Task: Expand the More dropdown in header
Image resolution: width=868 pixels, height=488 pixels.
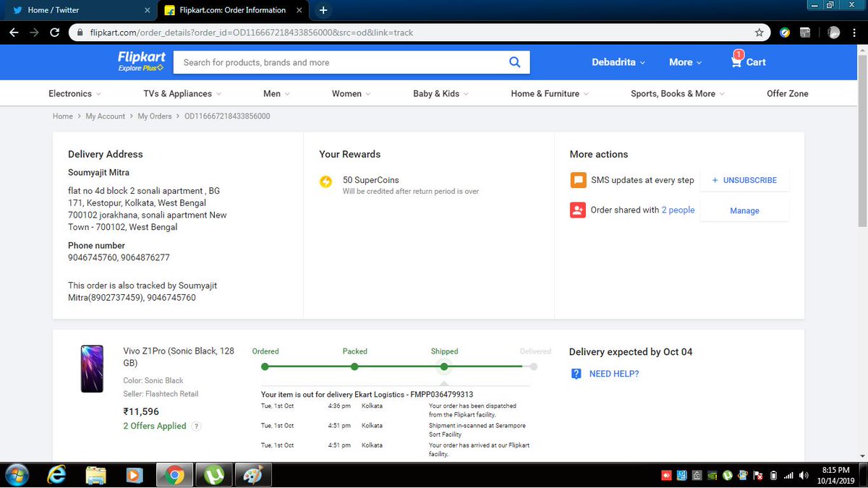Action: (685, 62)
